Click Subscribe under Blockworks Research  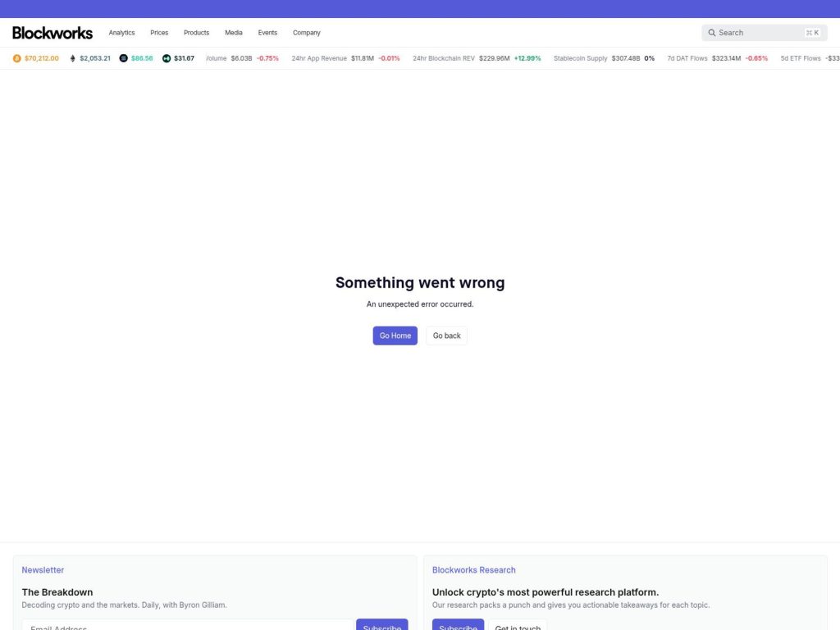click(x=458, y=627)
